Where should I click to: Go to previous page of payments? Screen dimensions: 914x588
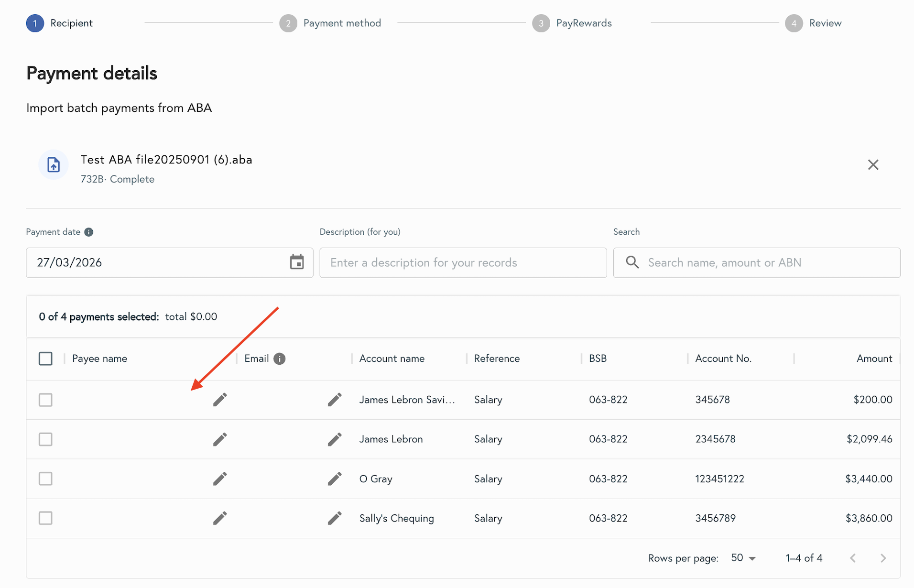tap(853, 558)
